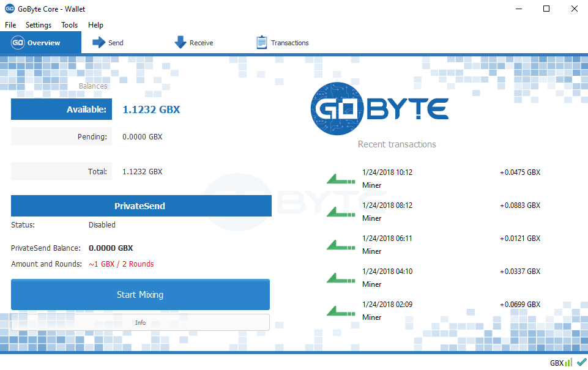Open the Settings menu
Screen dimensions: 588x370
point(38,25)
